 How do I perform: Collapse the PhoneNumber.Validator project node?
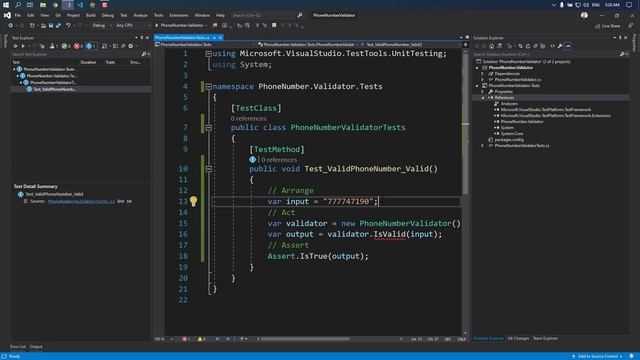pyautogui.click(x=477, y=68)
